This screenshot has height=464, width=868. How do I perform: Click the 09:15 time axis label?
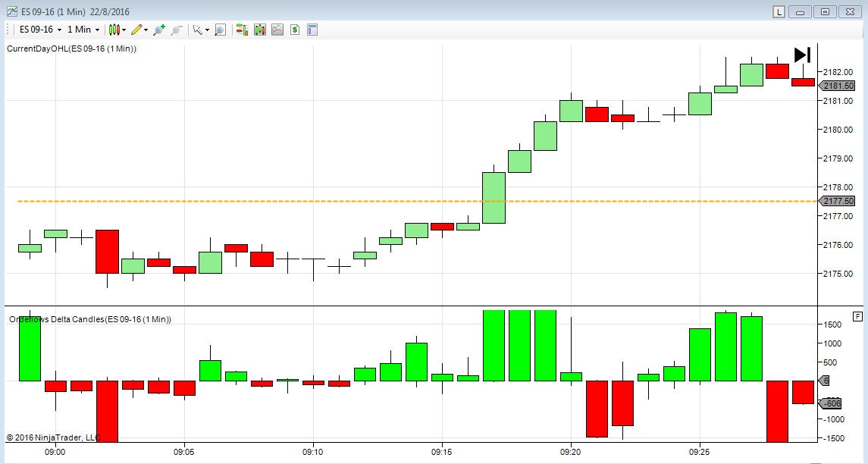coord(442,452)
